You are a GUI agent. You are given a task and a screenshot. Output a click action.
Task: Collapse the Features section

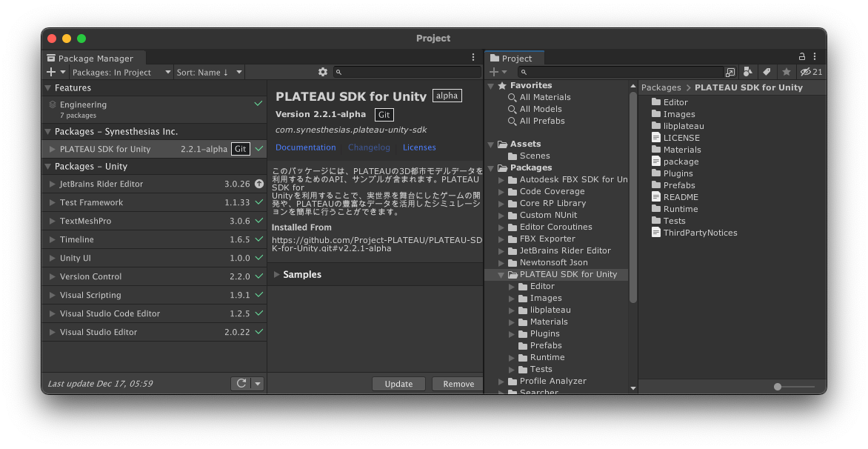tap(48, 87)
